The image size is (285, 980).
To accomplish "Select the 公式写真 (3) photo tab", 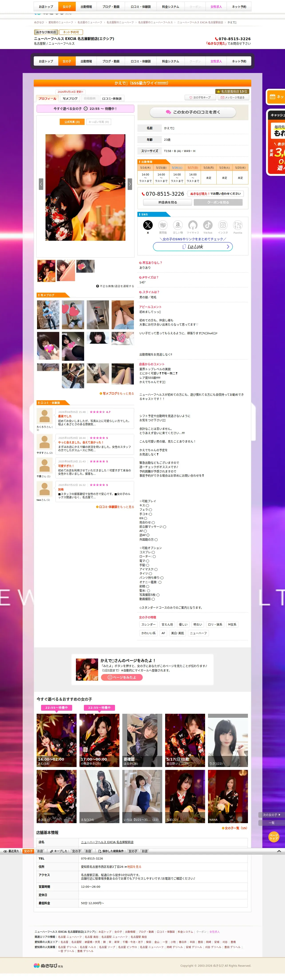I will 72,122.
